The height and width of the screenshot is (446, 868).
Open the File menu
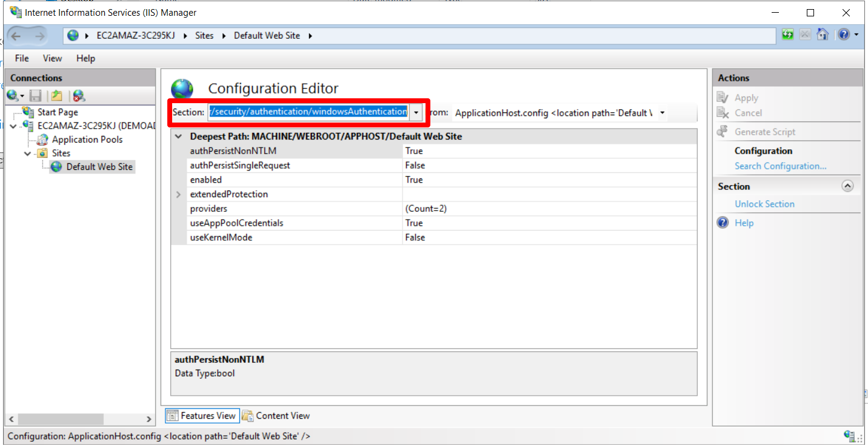(x=22, y=58)
